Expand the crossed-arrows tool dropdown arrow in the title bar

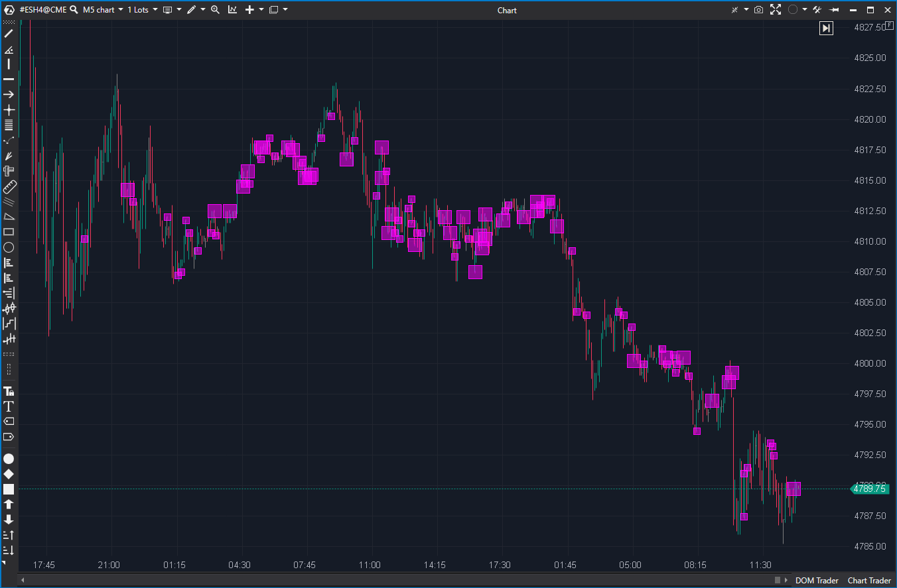[x=746, y=10]
